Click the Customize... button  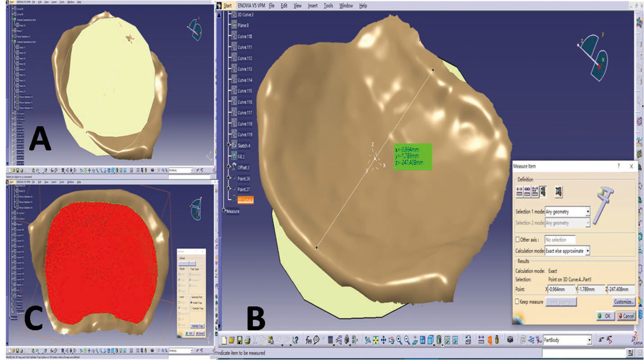[624, 302]
